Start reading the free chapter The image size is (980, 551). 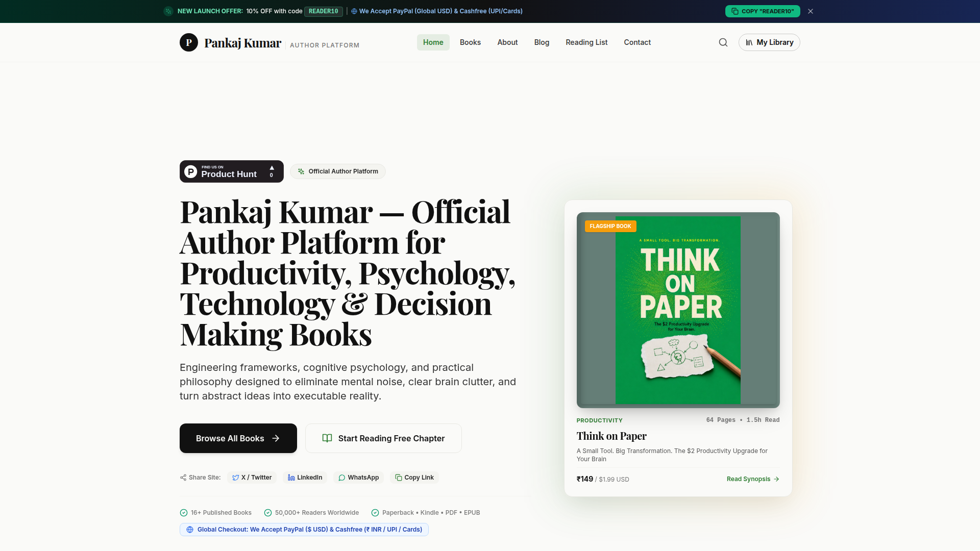pyautogui.click(x=383, y=438)
